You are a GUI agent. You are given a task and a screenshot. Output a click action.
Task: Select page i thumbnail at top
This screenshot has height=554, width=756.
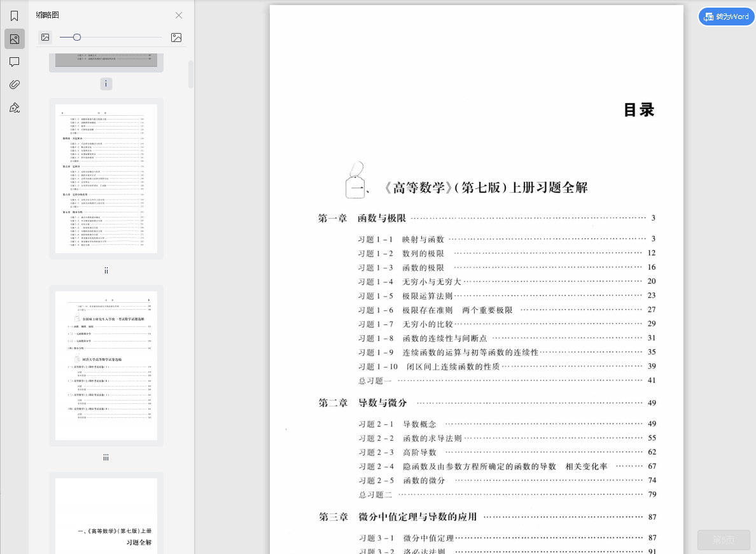[106, 62]
